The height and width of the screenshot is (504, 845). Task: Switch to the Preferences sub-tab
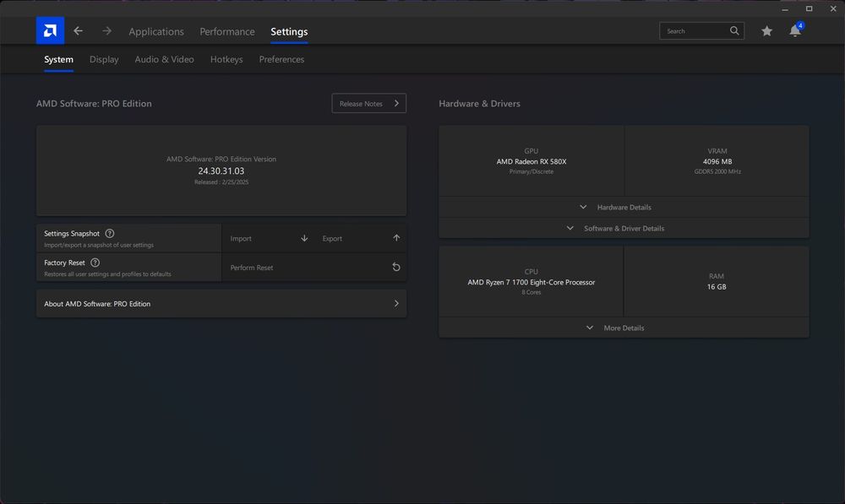281,59
